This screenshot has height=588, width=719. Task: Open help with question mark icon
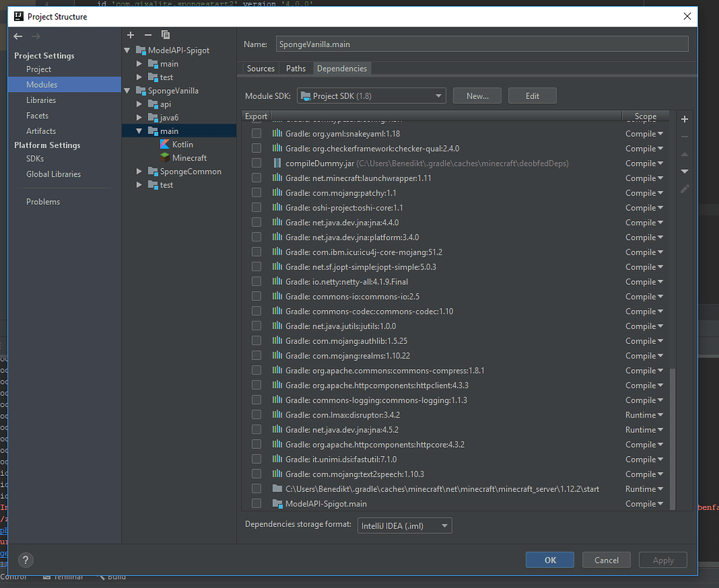pos(26,560)
